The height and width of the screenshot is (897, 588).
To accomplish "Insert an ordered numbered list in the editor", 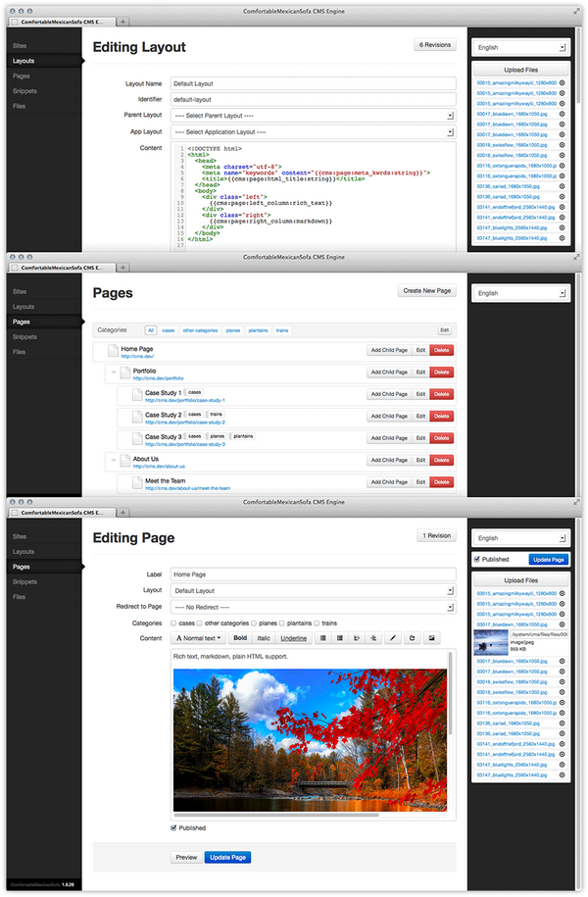I will (x=340, y=638).
